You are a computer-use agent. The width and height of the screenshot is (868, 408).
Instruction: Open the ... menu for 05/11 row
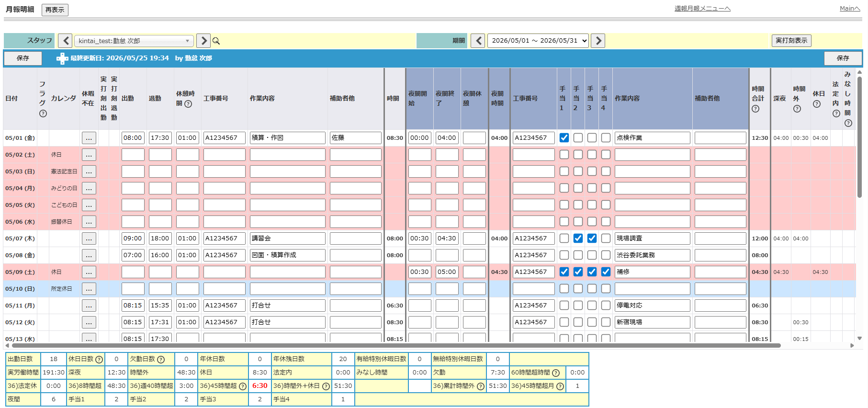[x=89, y=306]
